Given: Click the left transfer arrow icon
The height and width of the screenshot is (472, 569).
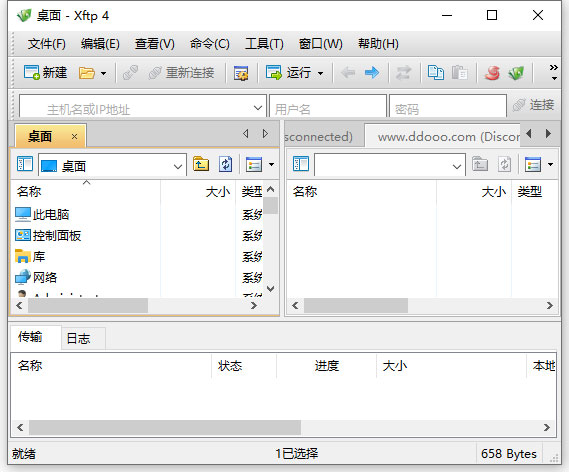Looking at the screenshot, I should point(348,73).
